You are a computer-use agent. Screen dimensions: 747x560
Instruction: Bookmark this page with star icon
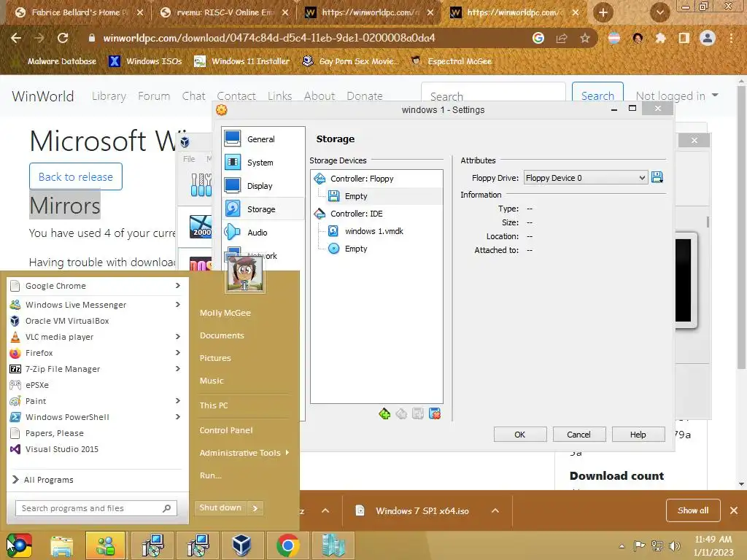coord(585,38)
